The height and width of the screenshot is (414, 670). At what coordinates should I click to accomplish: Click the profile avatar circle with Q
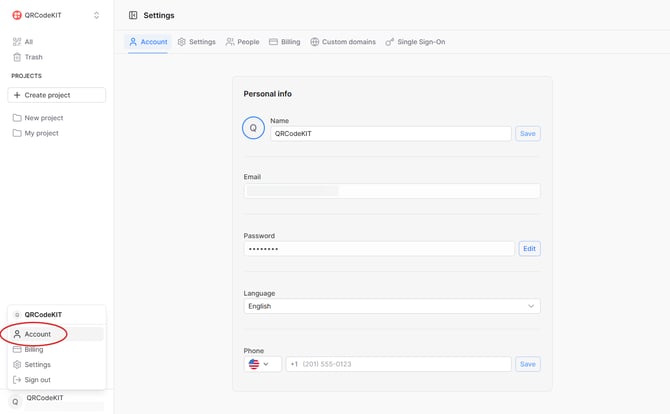click(x=253, y=128)
